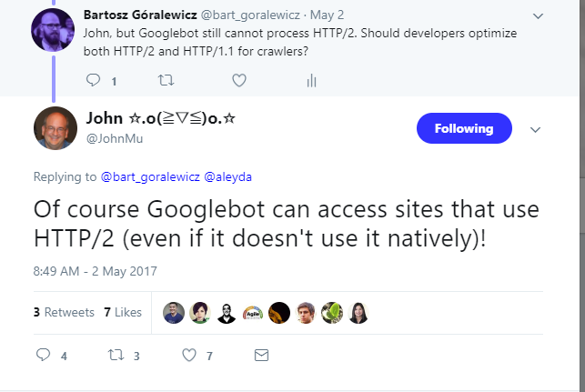View the 7 Likes list

[x=123, y=312]
